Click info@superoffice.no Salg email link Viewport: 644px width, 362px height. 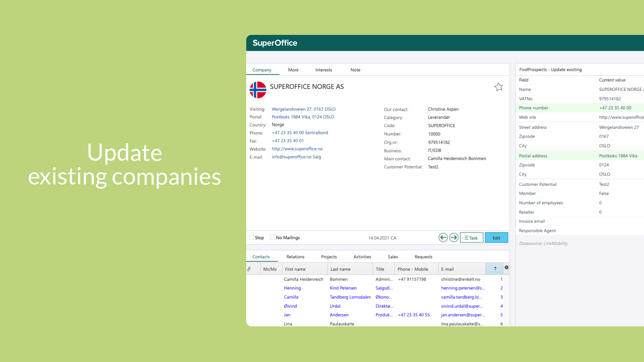pos(297,157)
